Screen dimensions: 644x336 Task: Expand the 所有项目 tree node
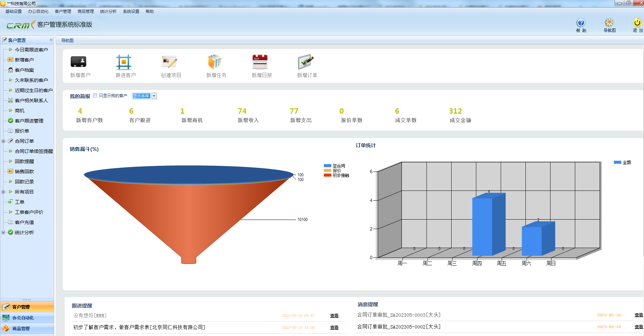3,192
